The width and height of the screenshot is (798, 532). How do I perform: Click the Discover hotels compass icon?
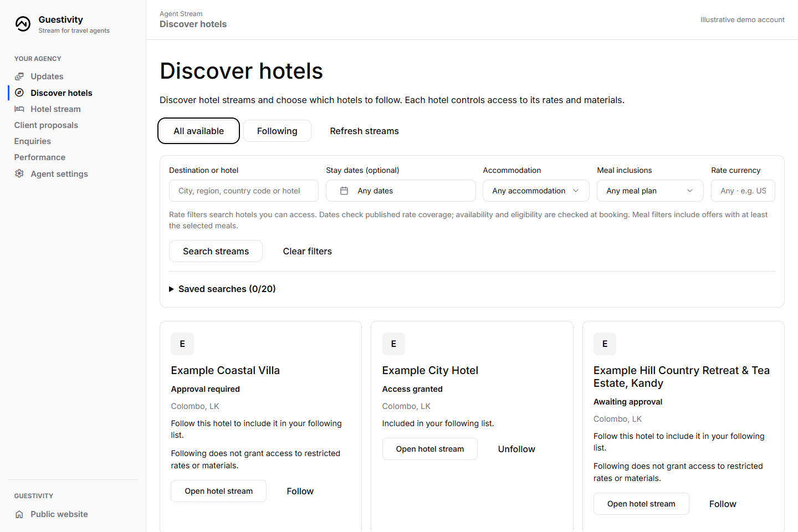click(19, 93)
